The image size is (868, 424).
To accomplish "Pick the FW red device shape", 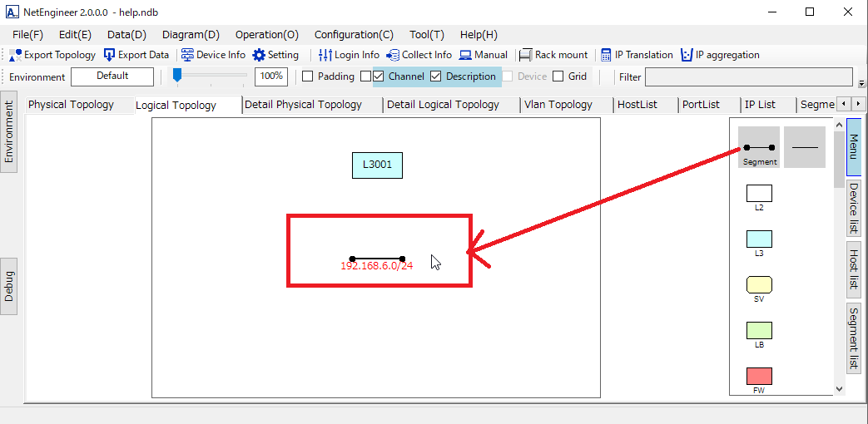I will [759, 376].
